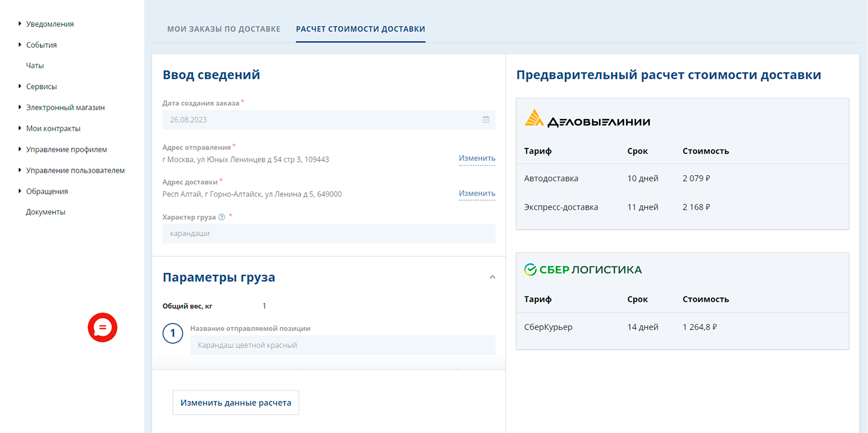Screen dimensions: 868x433
Task: Open Мои контракты menu label
Action: (53, 128)
